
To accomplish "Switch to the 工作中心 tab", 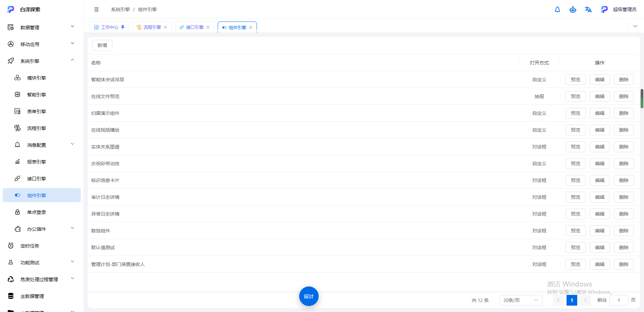I will pos(109,27).
